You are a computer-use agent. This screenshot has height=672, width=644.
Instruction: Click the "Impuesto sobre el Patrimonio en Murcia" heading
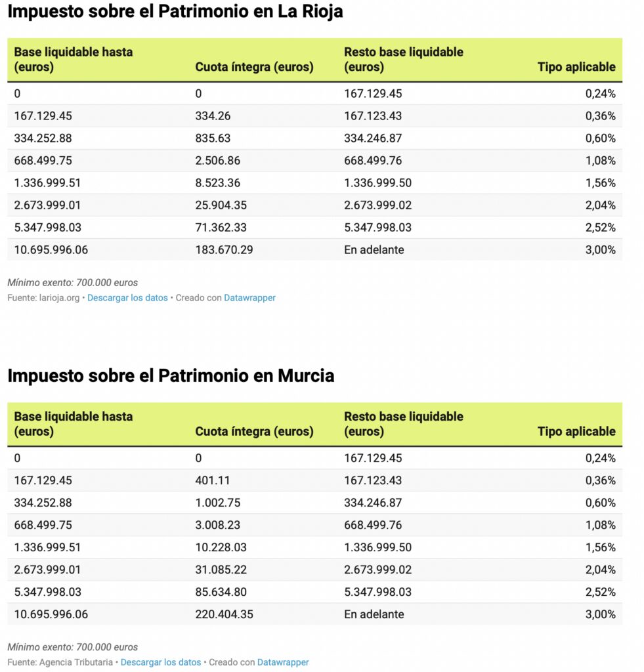(171, 376)
